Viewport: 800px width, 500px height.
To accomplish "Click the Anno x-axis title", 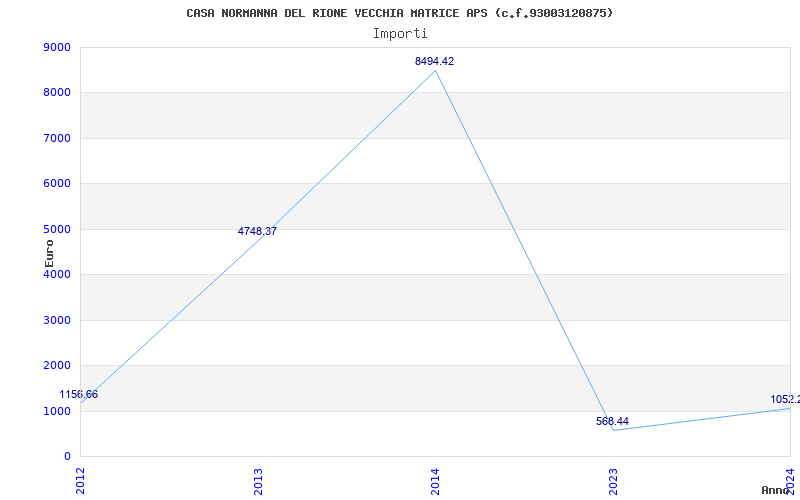I will tap(776, 490).
